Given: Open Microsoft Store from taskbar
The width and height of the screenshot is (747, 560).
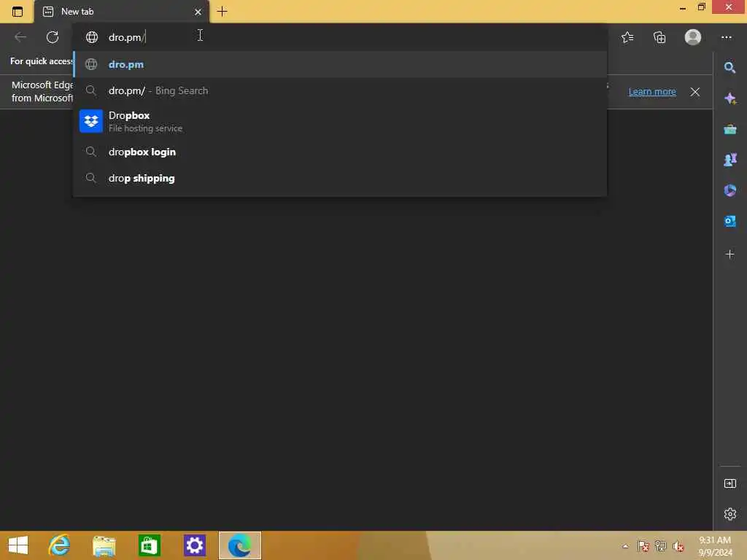Looking at the screenshot, I should click(x=149, y=545).
